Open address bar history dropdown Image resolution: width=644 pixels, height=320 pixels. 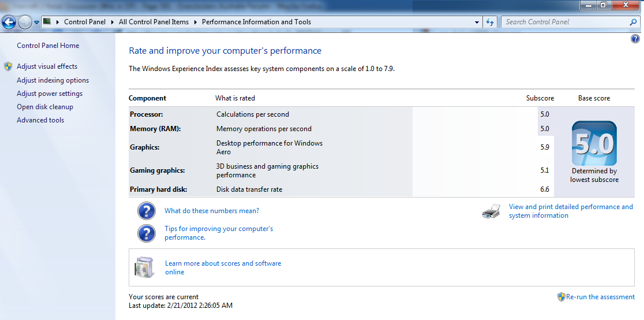tap(477, 22)
